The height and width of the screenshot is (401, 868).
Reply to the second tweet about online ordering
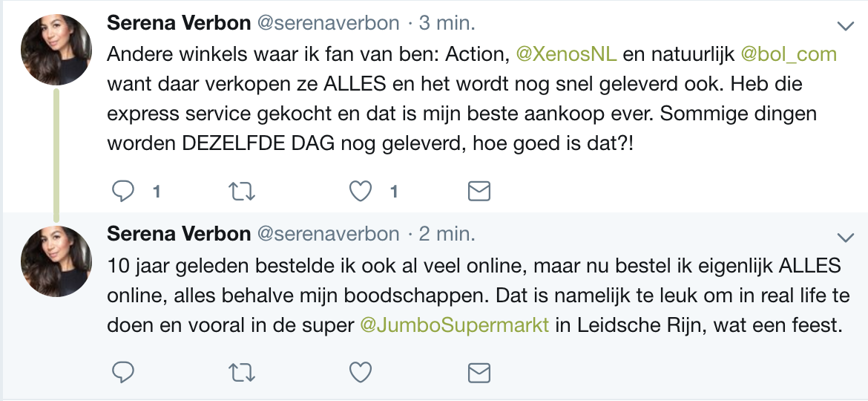123,373
